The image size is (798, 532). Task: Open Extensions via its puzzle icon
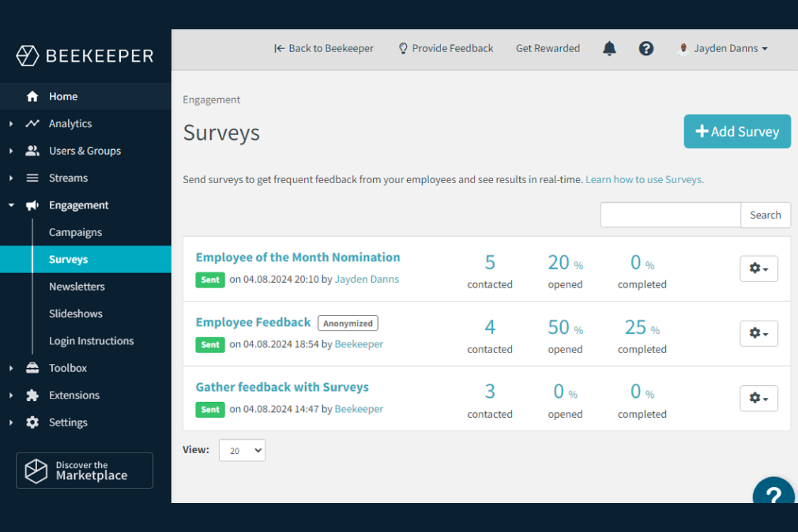[32, 395]
